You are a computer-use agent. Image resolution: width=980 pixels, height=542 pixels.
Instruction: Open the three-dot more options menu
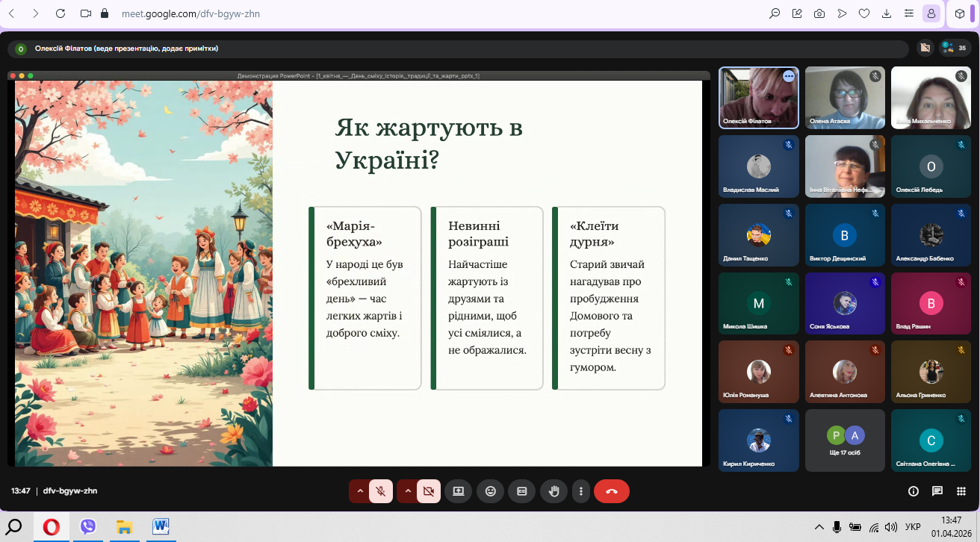[581, 491]
